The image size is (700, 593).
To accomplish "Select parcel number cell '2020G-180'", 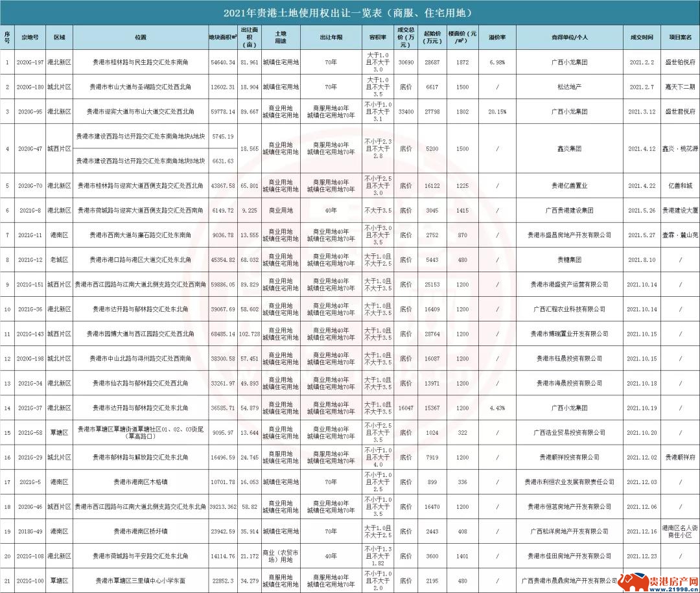I will (x=30, y=87).
